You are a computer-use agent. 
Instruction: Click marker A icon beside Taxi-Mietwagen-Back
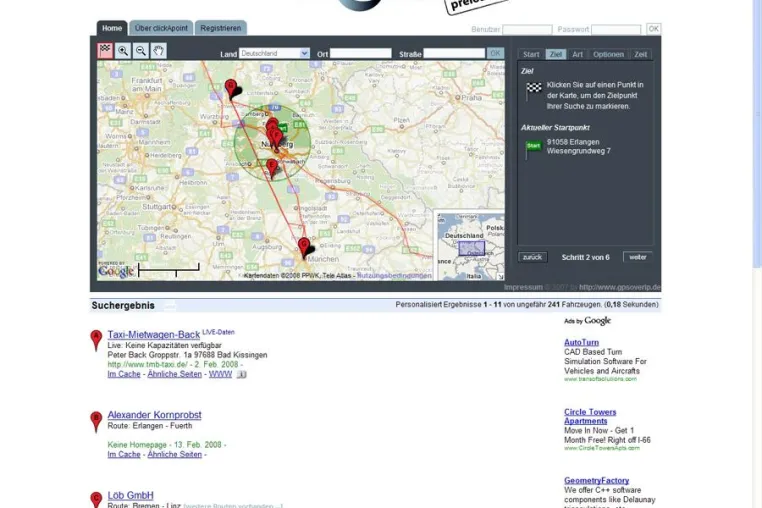pos(96,340)
